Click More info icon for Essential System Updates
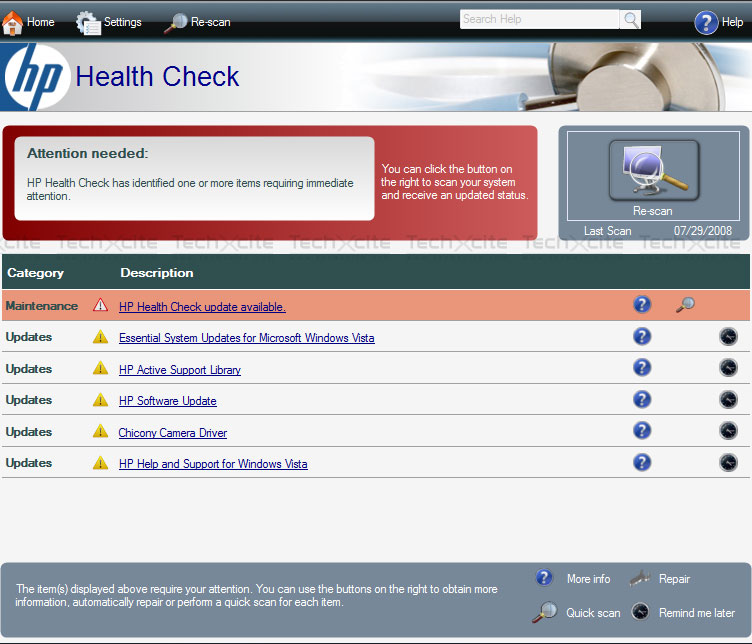752x644 pixels. point(642,336)
